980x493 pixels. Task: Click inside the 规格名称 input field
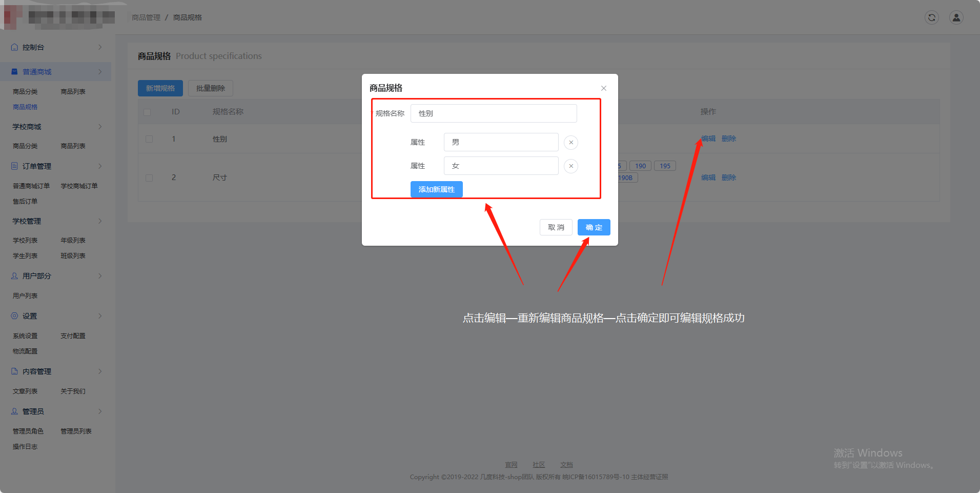coord(493,113)
